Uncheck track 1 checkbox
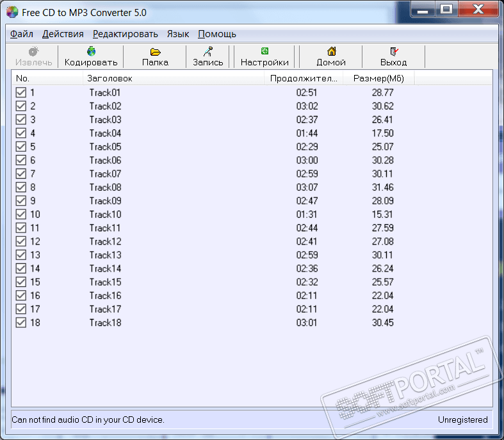504x440 pixels. (21, 92)
